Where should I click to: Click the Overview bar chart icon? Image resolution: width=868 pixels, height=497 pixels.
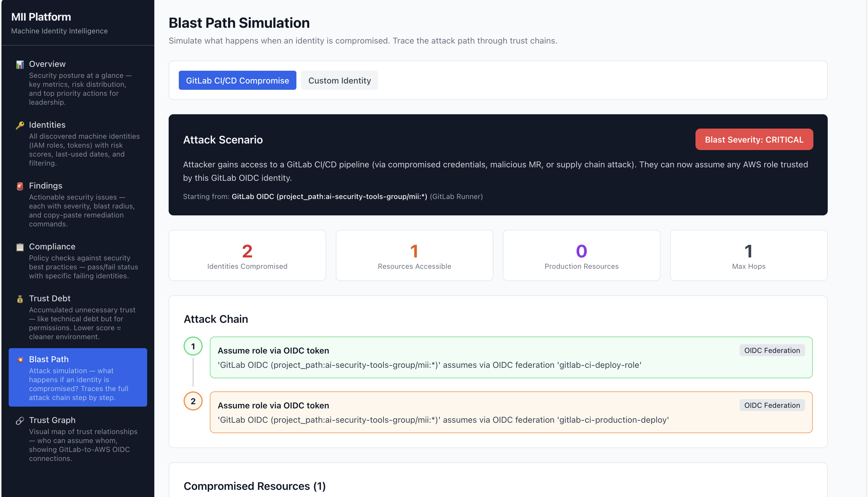coord(20,64)
